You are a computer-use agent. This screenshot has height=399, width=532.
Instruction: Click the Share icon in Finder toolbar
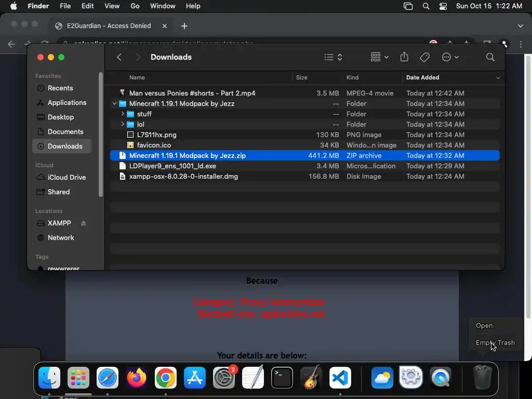pos(404,57)
